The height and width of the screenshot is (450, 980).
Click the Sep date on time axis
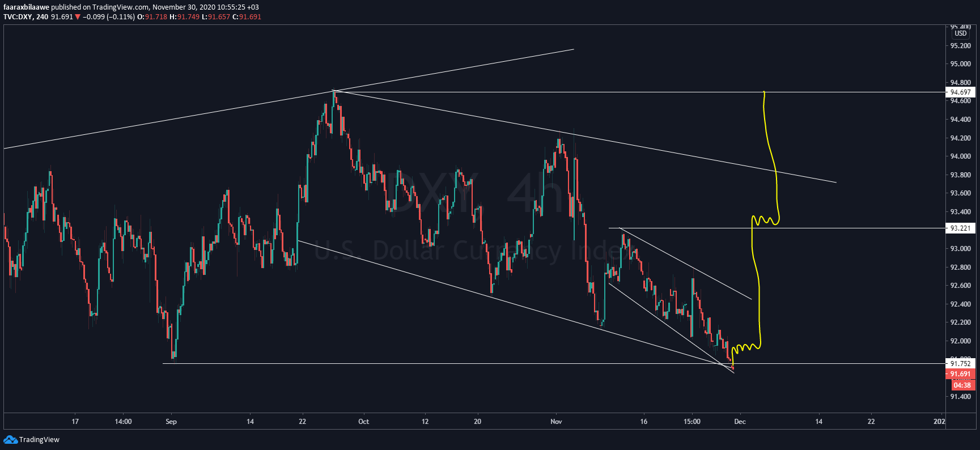click(171, 422)
